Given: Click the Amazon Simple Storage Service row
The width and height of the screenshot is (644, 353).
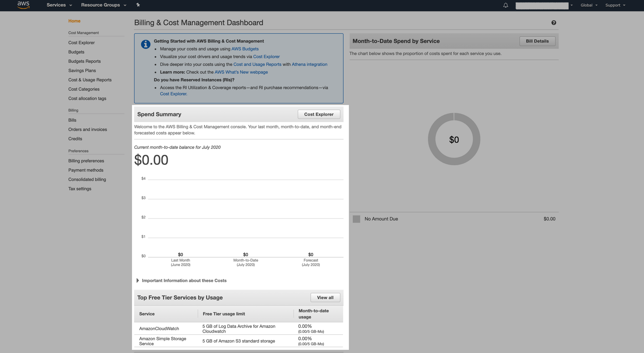Looking at the screenshot, I should coord(239,341).
